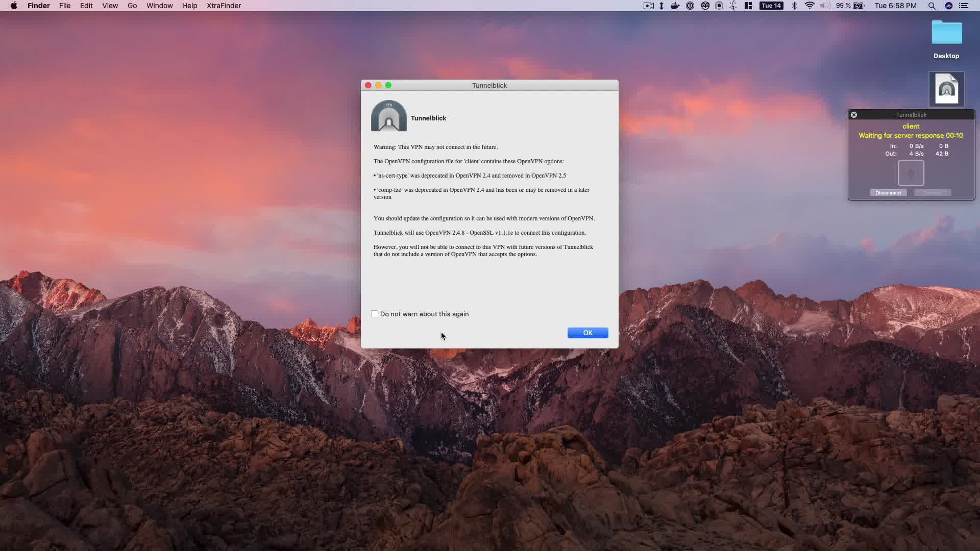Open the Apple menu
980x551 pixels.
pyautogui.click(x=14, y=6)
